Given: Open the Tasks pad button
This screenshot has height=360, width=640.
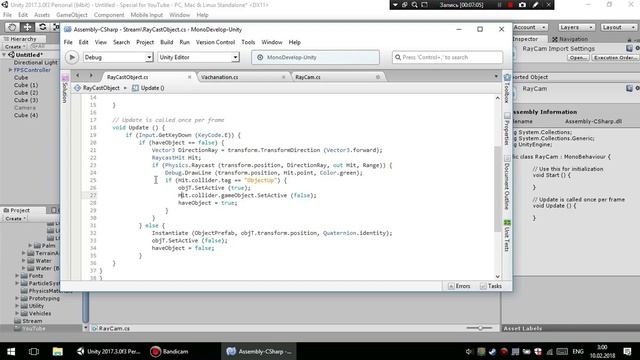Looking at the screenshot, I should (x=491, y=286).
